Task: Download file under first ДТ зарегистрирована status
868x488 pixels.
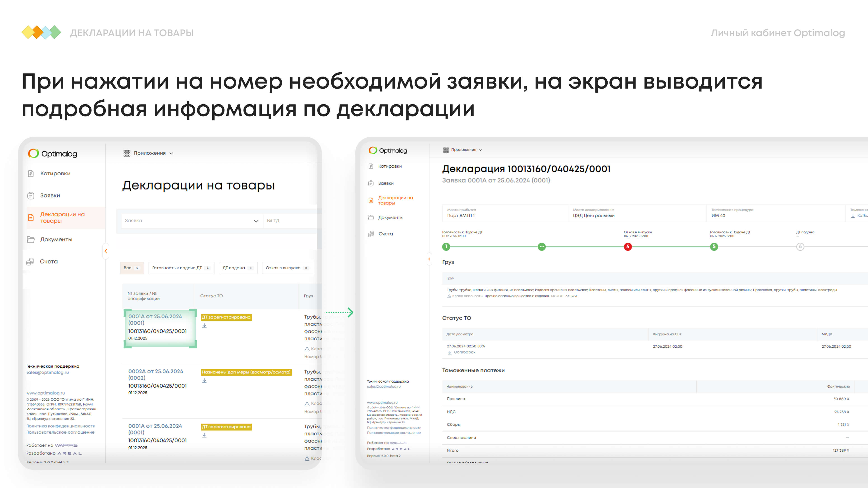Action: [x=204, y=326]
